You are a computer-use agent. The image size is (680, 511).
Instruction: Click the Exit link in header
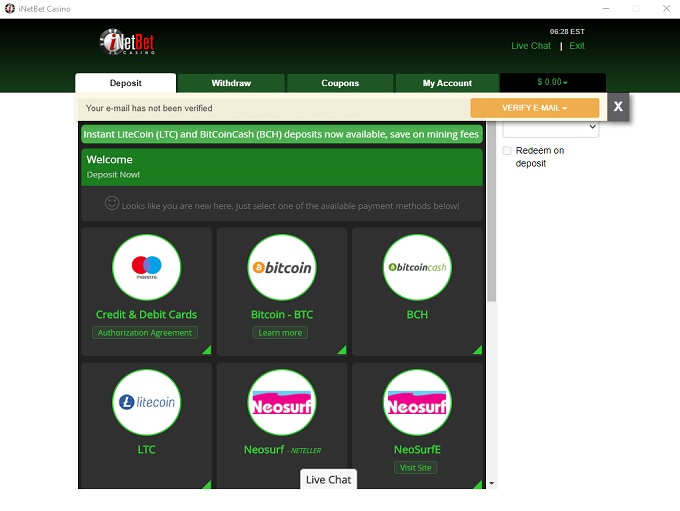pyautogui.click(x=577, y=46)
